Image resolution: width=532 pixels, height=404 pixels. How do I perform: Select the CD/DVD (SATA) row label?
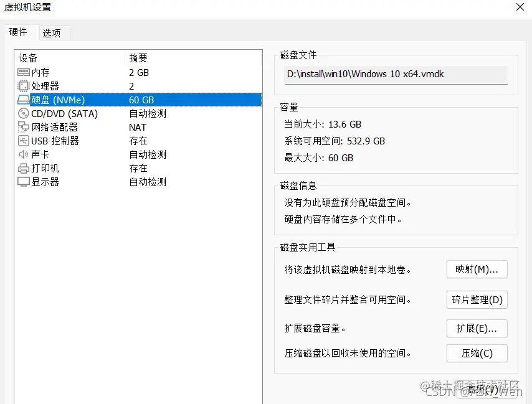coord(64,113)
